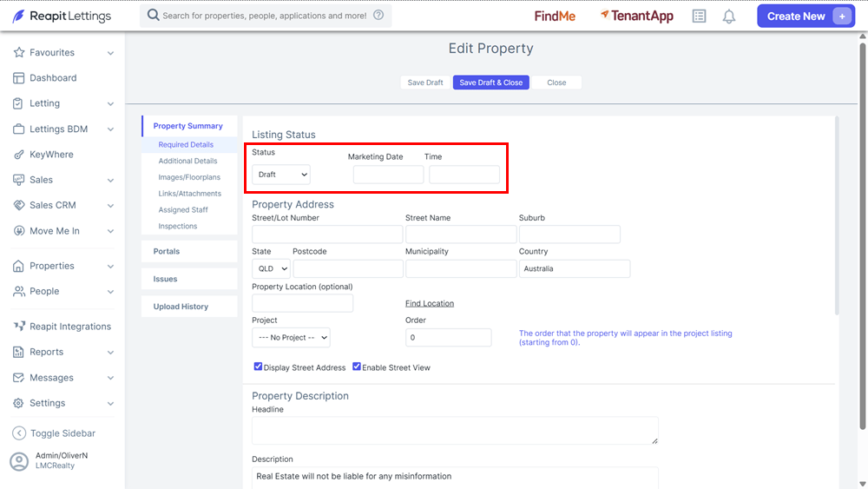The image size is (868, 489).
Task: Open the KeyWhere key icon in sidebar
Action: [x=19, y=155]
